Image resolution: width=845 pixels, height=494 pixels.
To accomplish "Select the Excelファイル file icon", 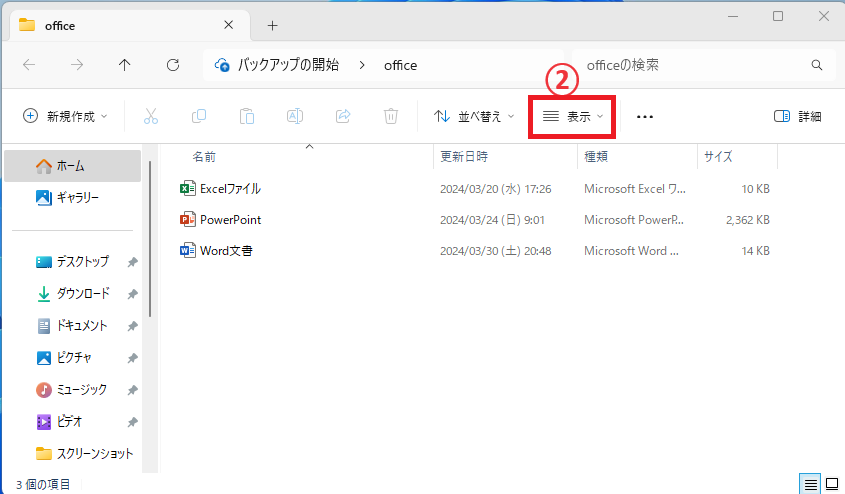I will 188,189.
